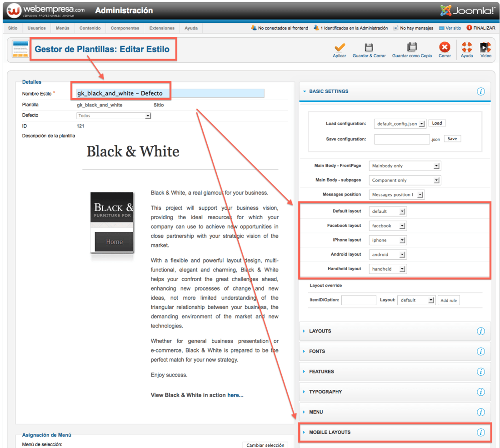Image resolution: width=500 pixels, height=448 pixels.
Task: Click the Add rule button
Action: click(449, 300)
